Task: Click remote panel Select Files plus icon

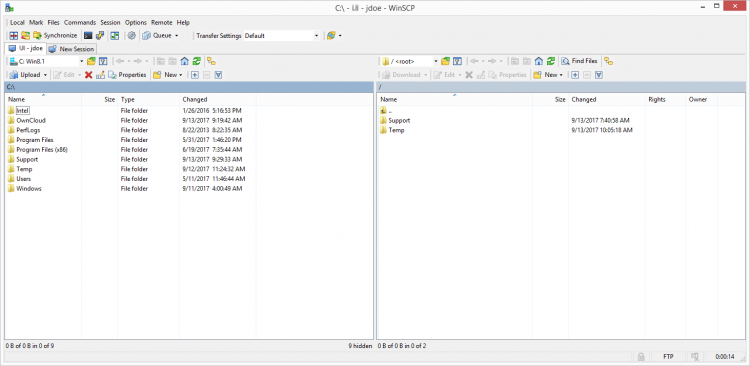Action: [x=575, y=75]
